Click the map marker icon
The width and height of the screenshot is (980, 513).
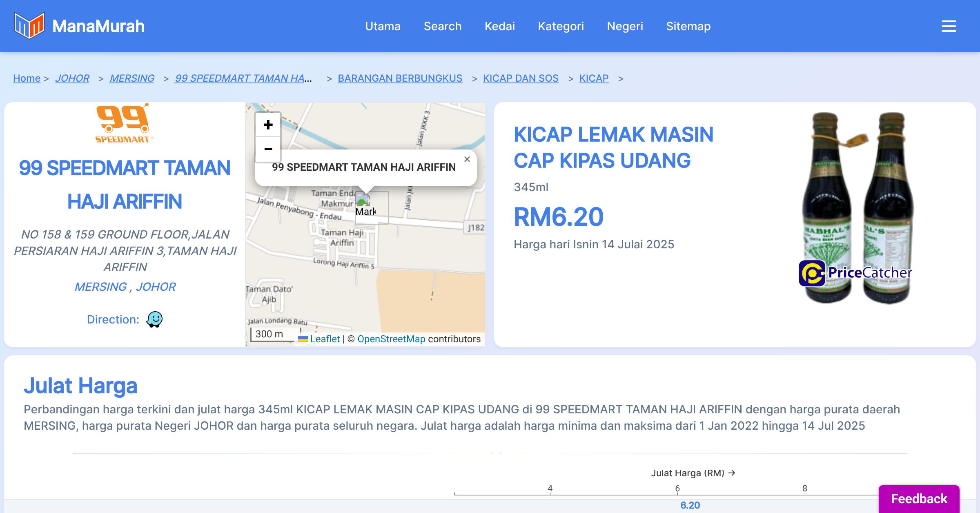pyautogui.click(x=365, y=205)
